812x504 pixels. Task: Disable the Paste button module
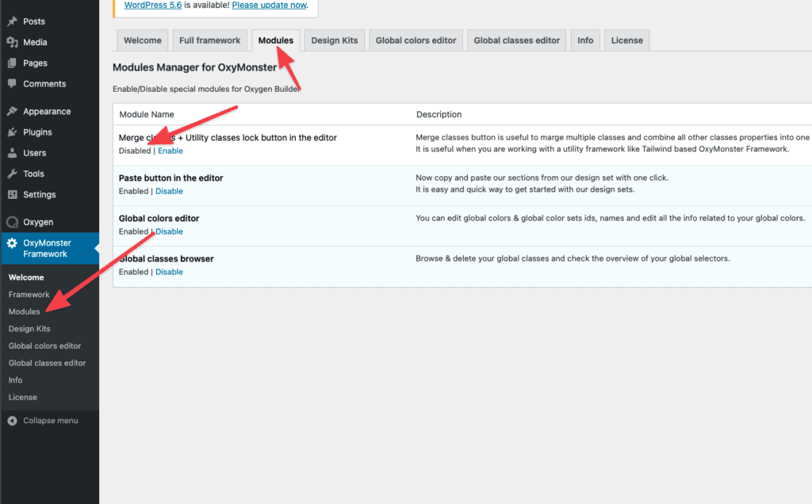pyautogui.click(x=170, y=191)
